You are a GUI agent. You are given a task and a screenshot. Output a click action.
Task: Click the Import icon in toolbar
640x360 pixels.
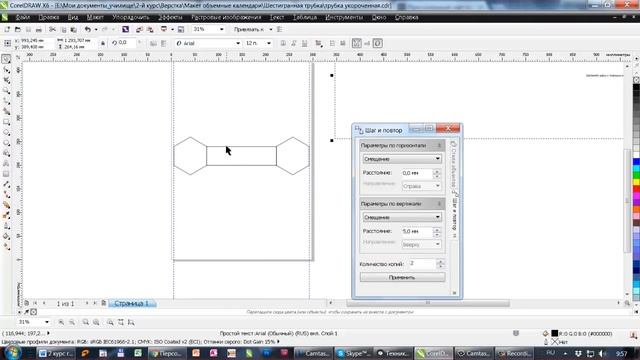(x=139, y=29)
